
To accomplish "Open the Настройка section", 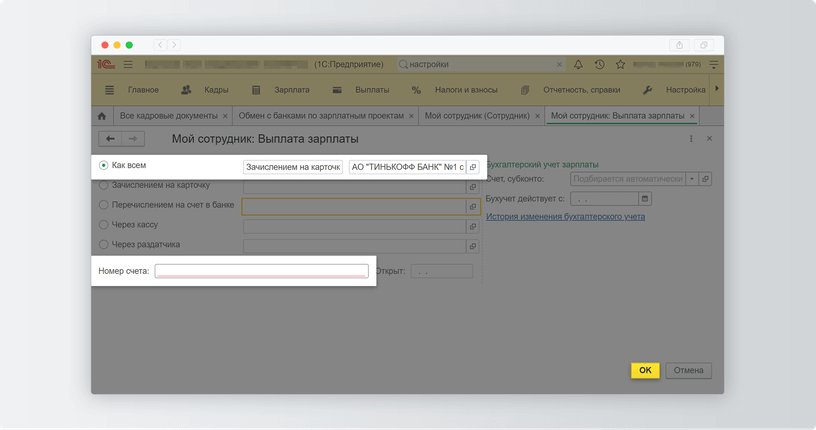I will click(x=685, y=90).
